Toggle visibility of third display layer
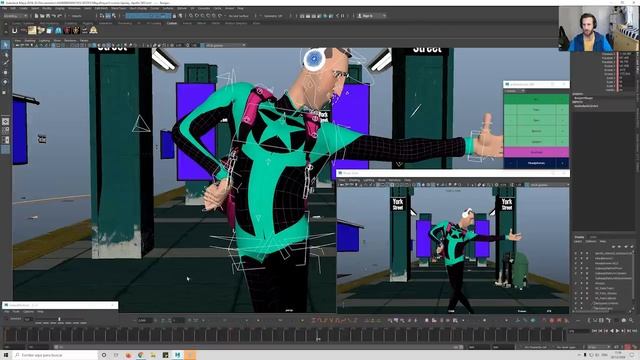This screenshot has width=640, height=360. pos(576,263)
